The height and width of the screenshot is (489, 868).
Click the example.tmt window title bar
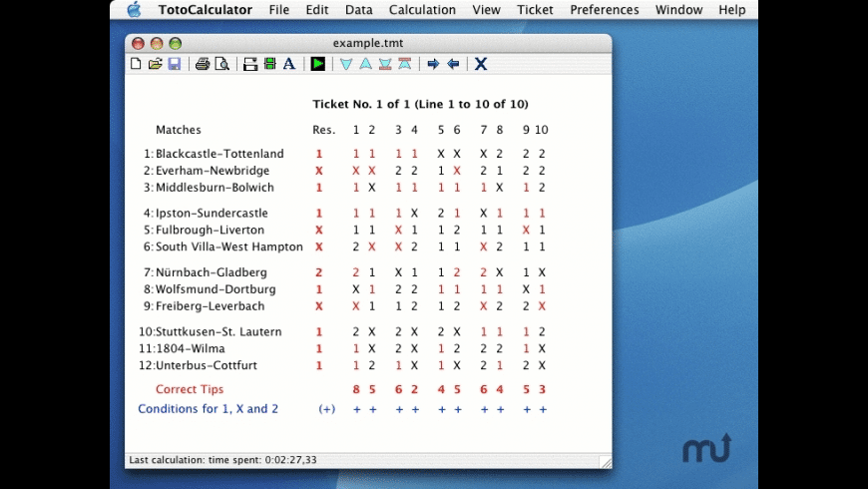tap(368, 43)
